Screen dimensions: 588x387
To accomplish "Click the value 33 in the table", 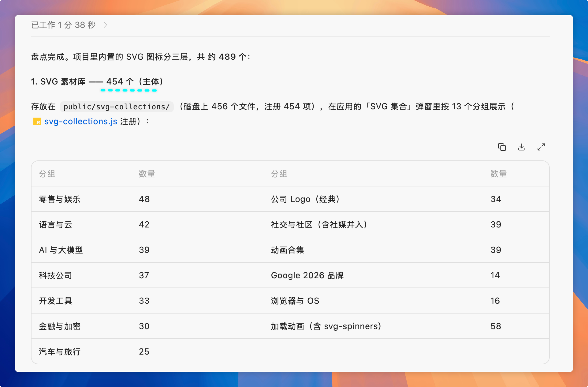I will click(144, 301).
